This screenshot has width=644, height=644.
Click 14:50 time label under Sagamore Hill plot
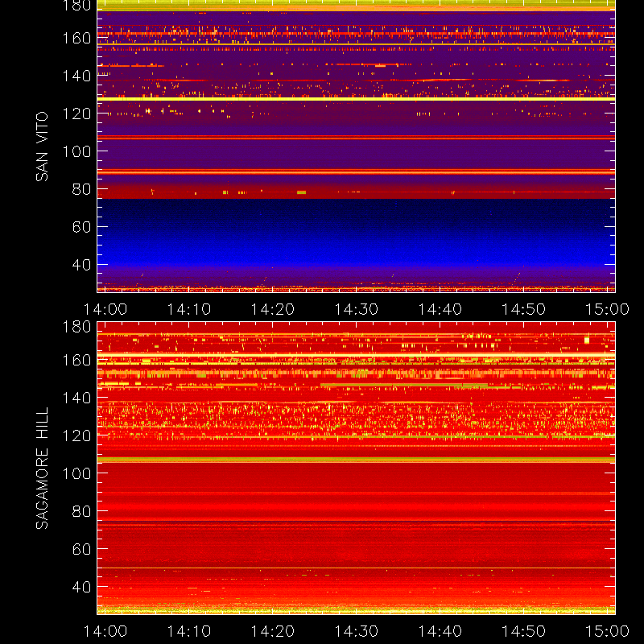click(x=524, y=631)
